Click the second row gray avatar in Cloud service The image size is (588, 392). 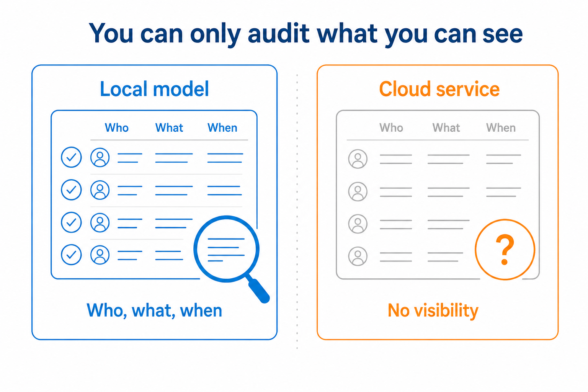click(358, 191)
